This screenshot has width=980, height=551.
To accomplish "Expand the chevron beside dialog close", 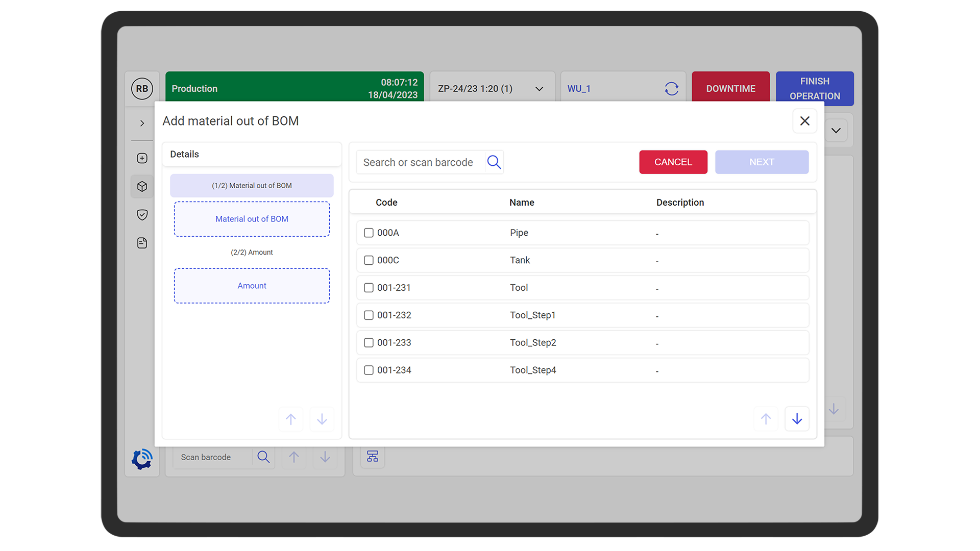I will [x=836, y=131].
